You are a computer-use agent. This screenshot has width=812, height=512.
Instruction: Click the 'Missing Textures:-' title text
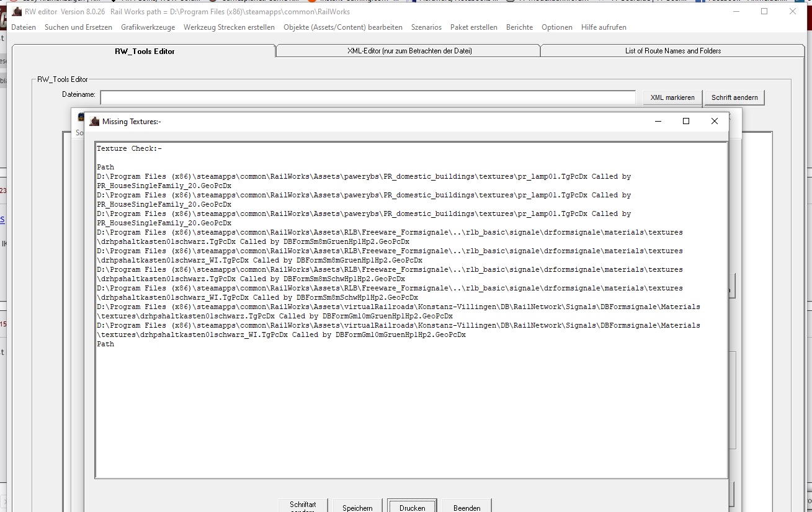(132, 122)
